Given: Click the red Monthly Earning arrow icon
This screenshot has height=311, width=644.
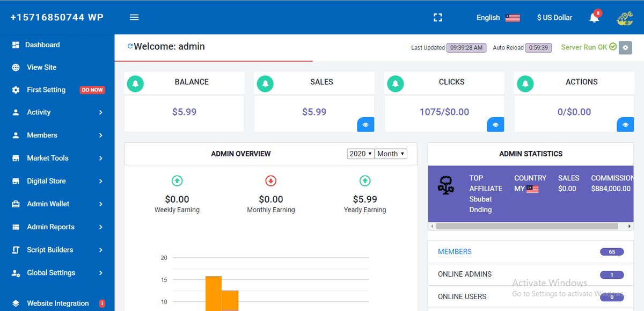Looking at the screenshot, I should click(x=270, y=180).
